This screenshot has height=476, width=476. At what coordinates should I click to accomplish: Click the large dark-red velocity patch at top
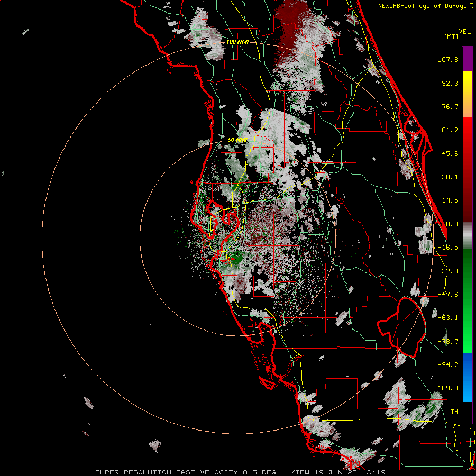(291, 29)
